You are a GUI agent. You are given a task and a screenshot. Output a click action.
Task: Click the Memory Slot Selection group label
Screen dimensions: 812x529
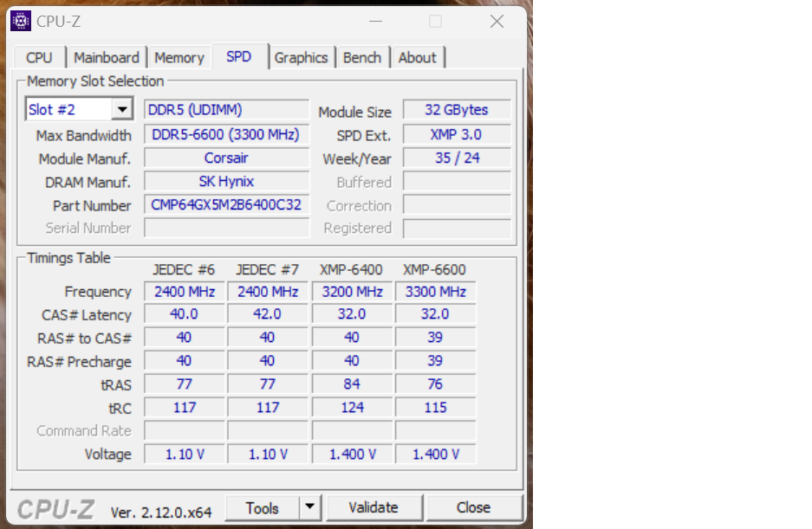95,81
